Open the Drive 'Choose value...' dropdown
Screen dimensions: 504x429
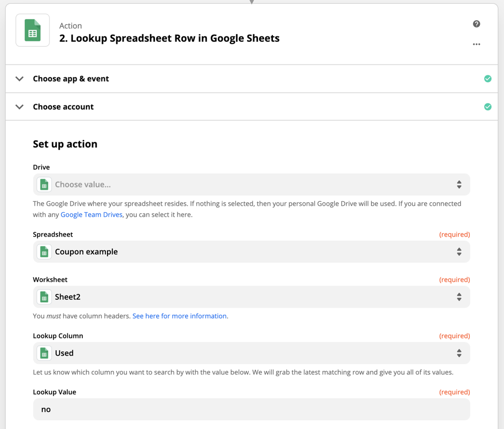click(251, 185)
